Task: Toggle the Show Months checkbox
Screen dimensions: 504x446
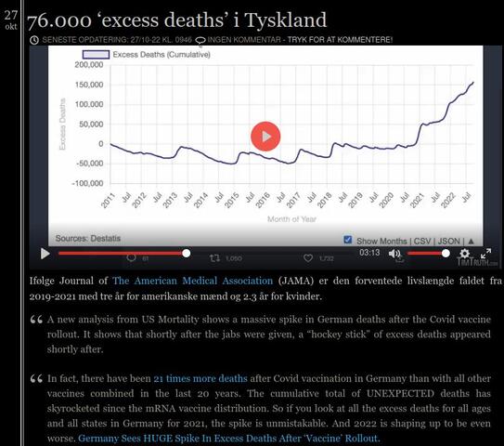Action: tap(347, 240)
